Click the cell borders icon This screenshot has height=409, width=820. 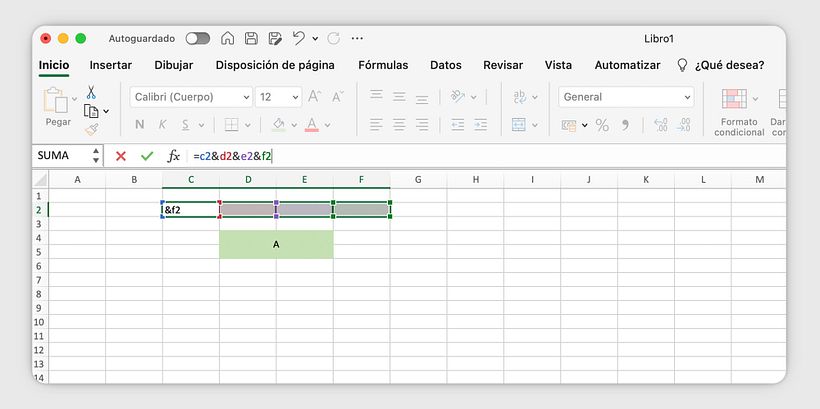click(231, 124)
